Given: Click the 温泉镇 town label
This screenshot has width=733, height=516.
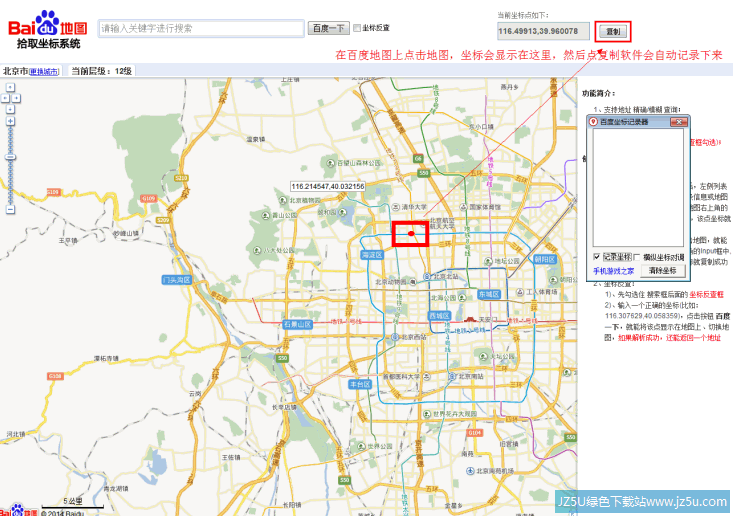Looking at the screenshot, I should tap(256, 139).
